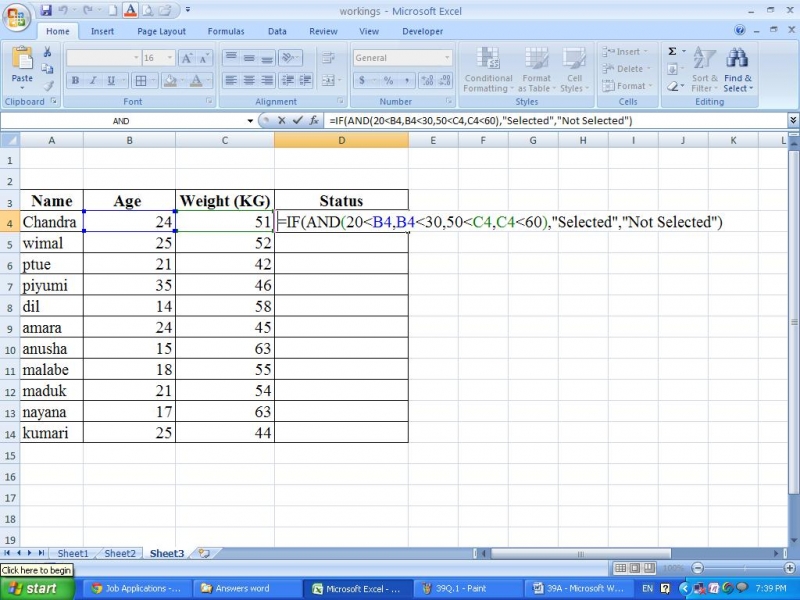Open Insert Function fx dialog
This screenshot has height=600, width=800.
[313, 120]
